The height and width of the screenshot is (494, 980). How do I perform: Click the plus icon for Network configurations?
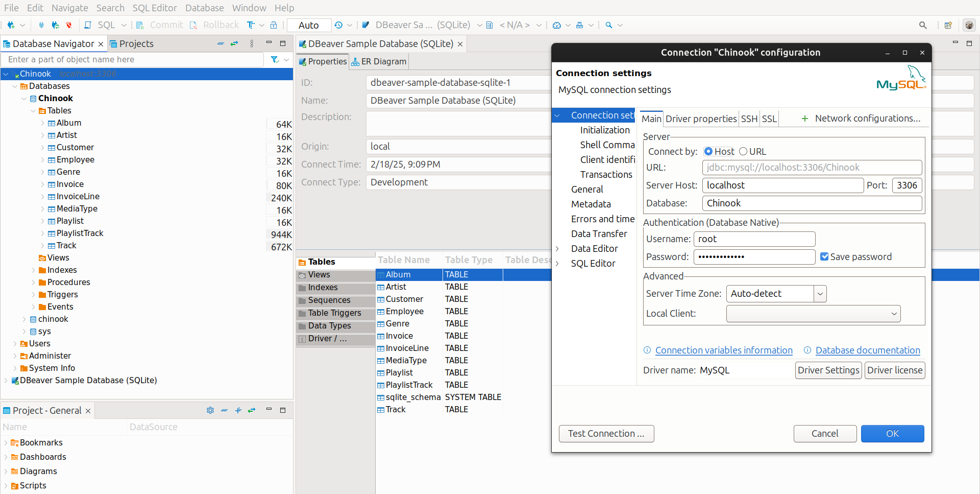(x=805, y=119)
